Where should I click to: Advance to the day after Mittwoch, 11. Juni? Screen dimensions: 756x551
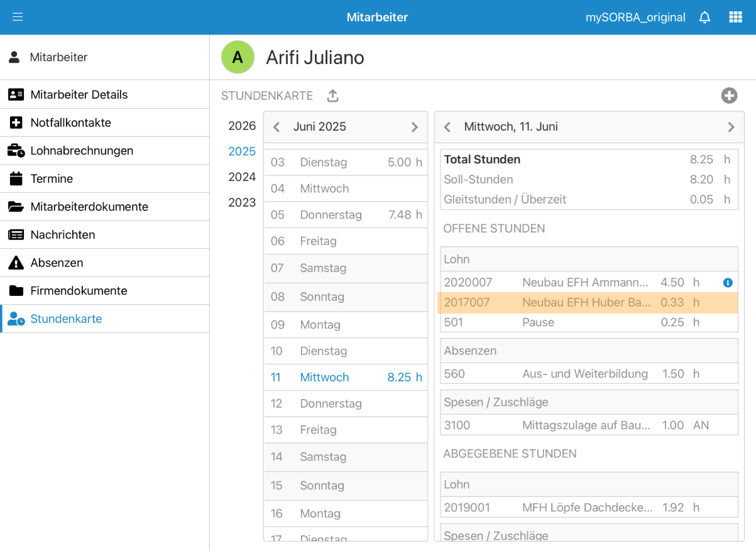pos(731,127)
